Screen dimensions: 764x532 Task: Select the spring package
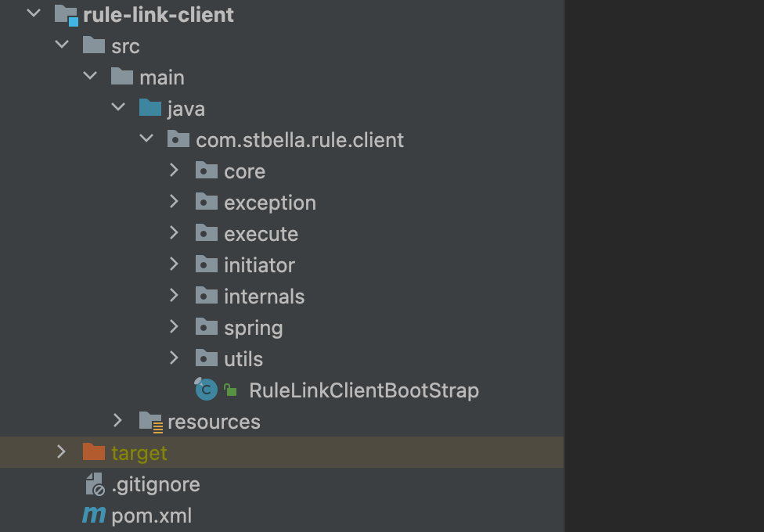pos(253,328)
